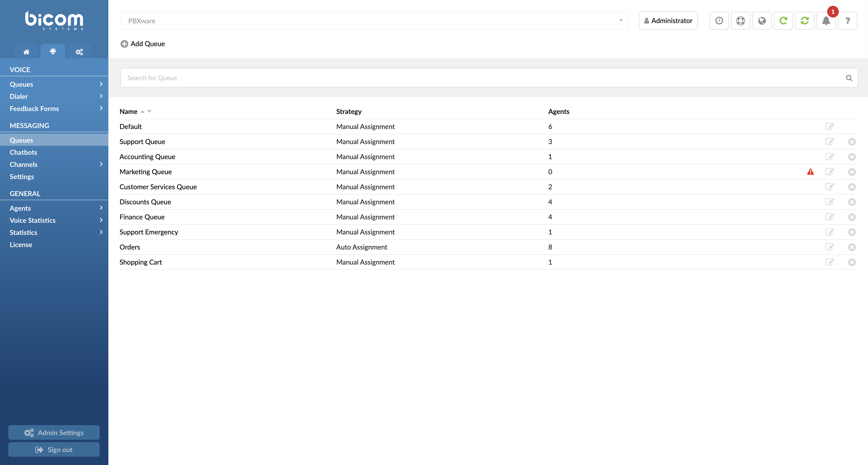Edit the Default queue

830,126
